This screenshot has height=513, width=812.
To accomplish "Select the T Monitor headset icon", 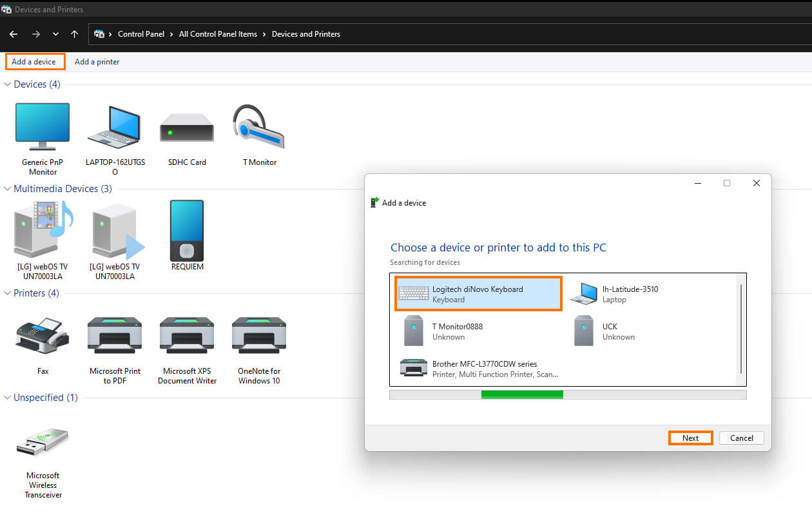I will (x=259, y=126).
